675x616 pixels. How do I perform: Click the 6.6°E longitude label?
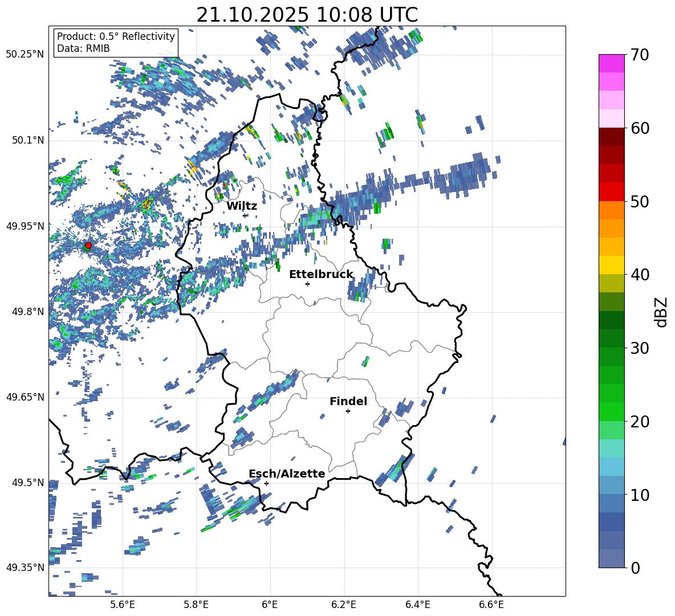tap(491, 605)
